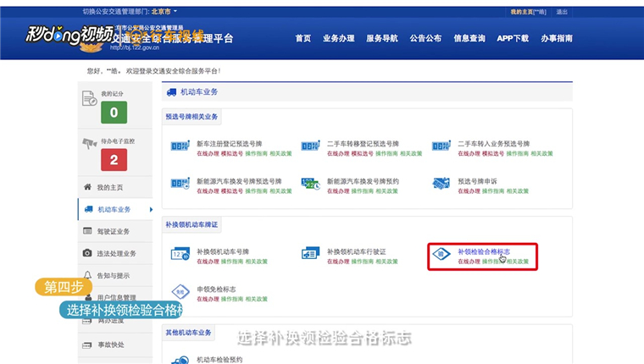Viewport: 644px width, 364px height.
Task: Open 申领免检标志 service
Action: [216, 290]
